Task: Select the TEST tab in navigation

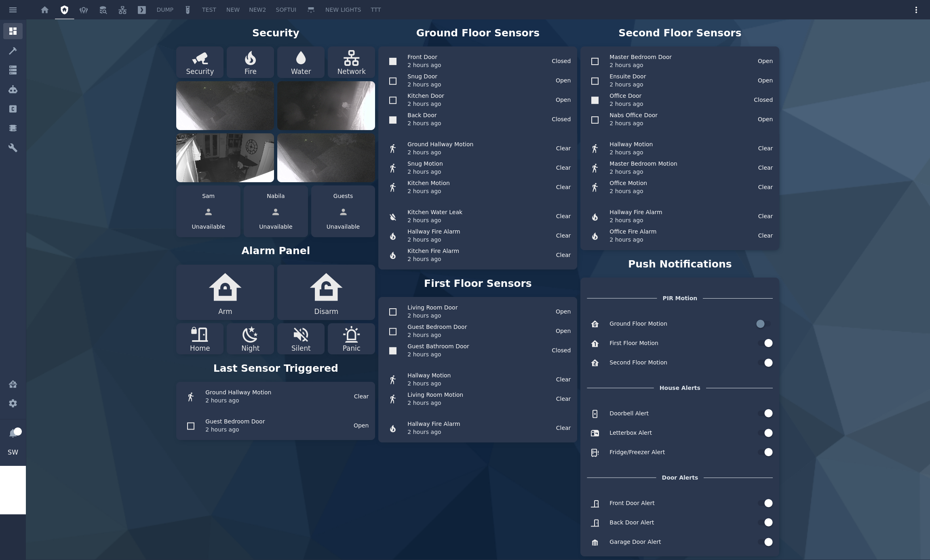Action: (x=208, y=9)
